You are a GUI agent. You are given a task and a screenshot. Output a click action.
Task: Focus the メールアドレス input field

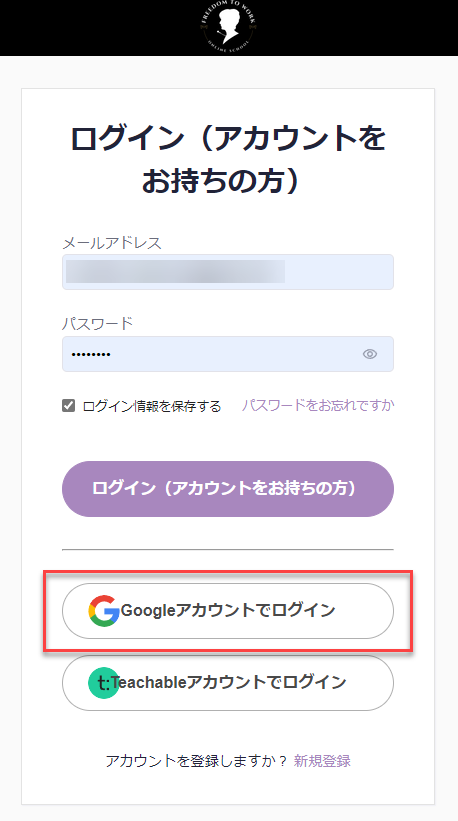[228, 272]
